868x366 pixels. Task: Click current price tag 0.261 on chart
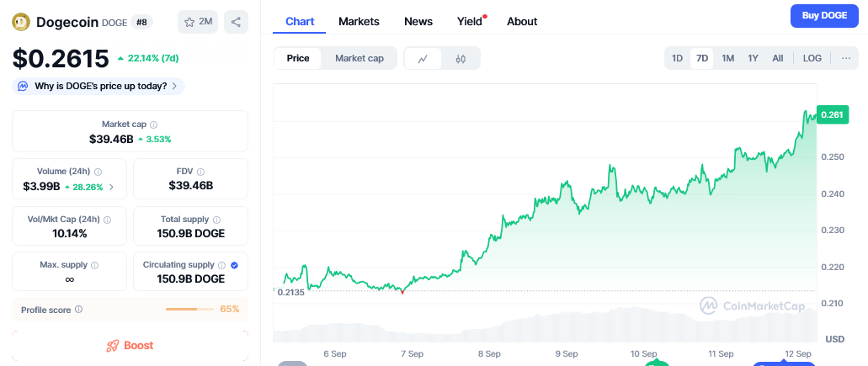(832, 115)
